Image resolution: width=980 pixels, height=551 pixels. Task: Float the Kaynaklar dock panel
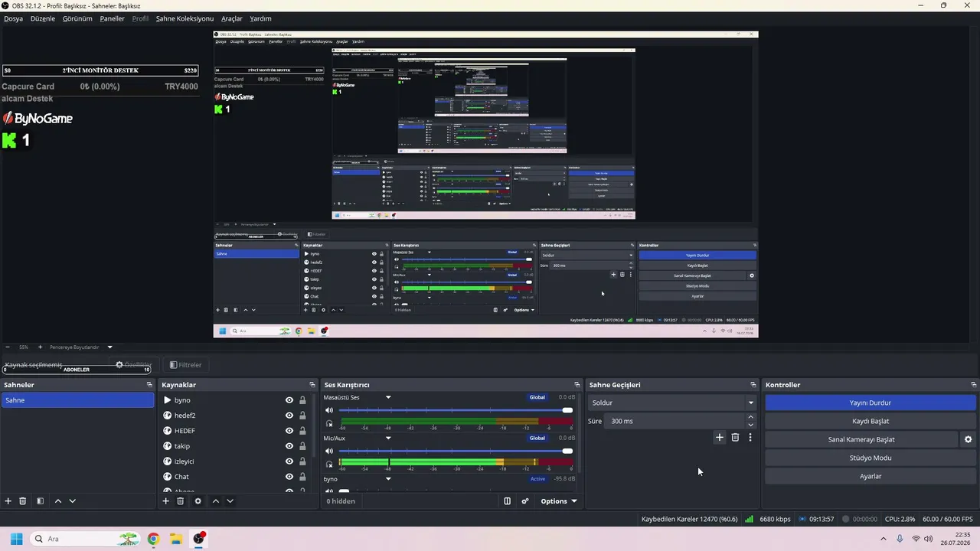click(x=312, y=385)
